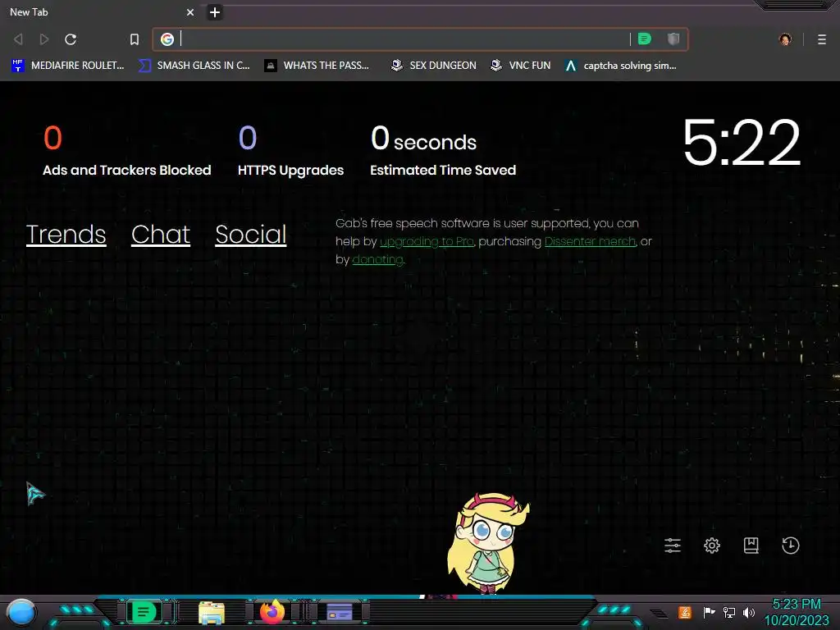Open the browser hamburger menu

pos(822,39)
